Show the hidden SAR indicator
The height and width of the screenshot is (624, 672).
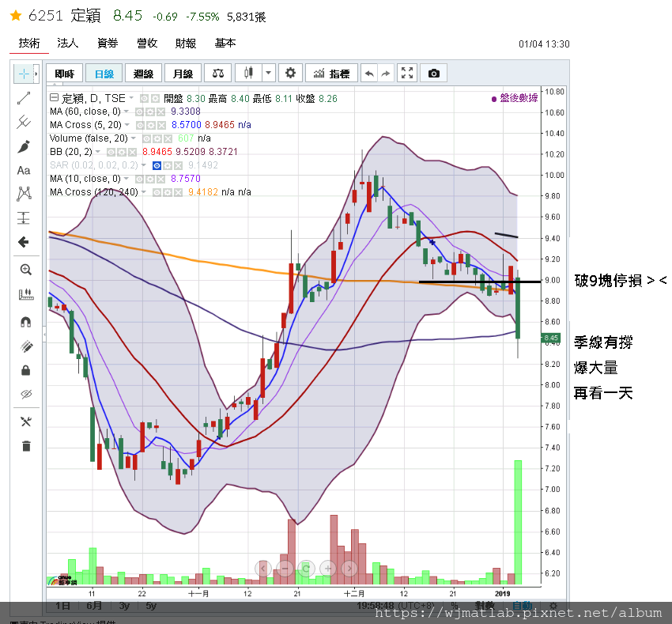[x=157, y=165]
